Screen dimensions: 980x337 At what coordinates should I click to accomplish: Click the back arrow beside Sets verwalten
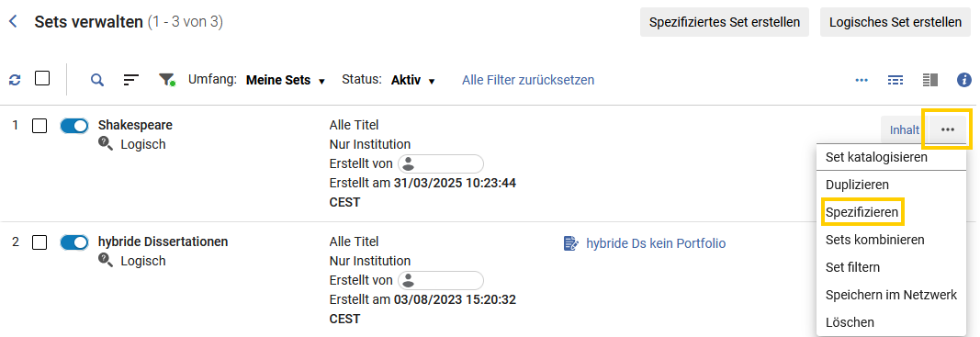coord(13,22)
